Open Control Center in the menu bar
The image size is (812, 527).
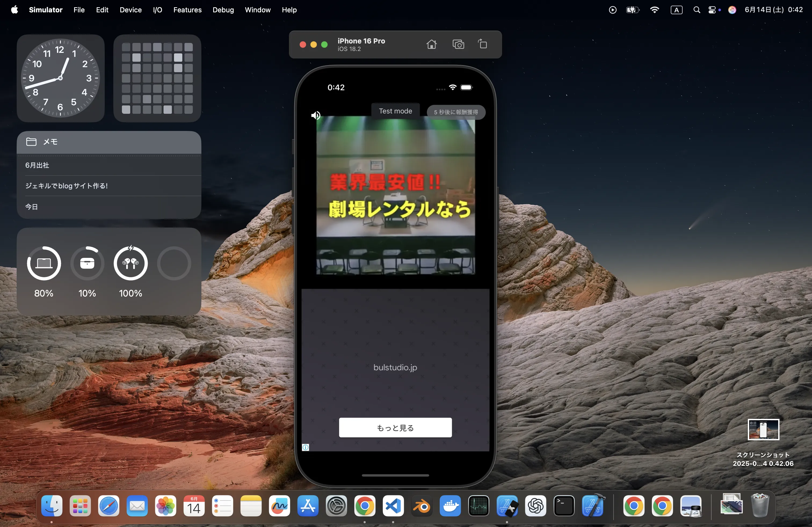click(x=712, y=10)
